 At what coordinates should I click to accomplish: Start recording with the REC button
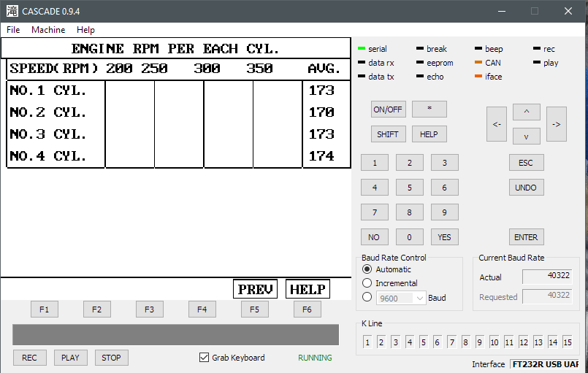tap(29, 358)
